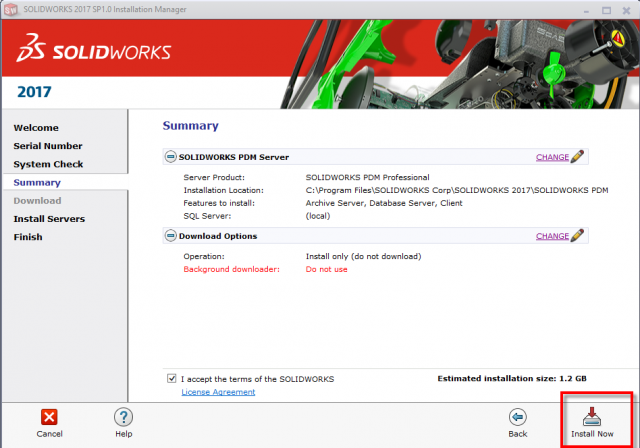Select the Summary step in sidebar

[37, 182]
